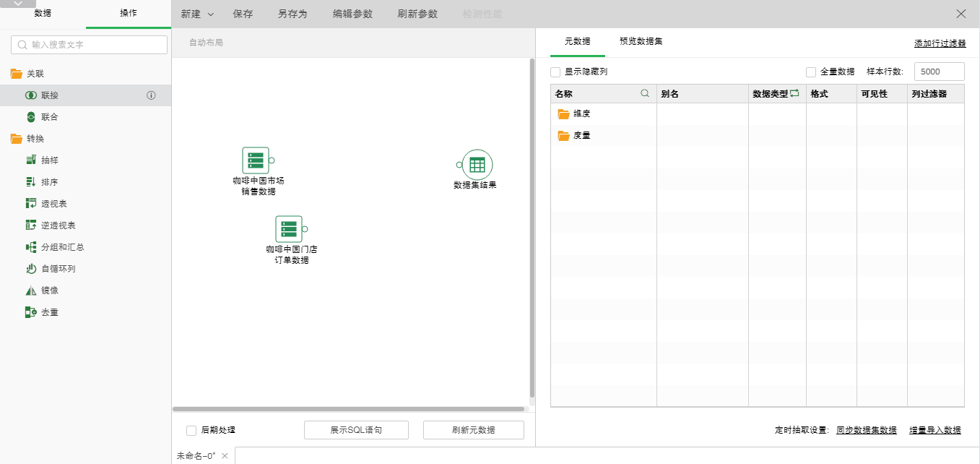Image resolution: width=980 pixels, height=464 pixels.
Task: Enable the 显示隐藏列 checkbox
Action: pos(555,72)
